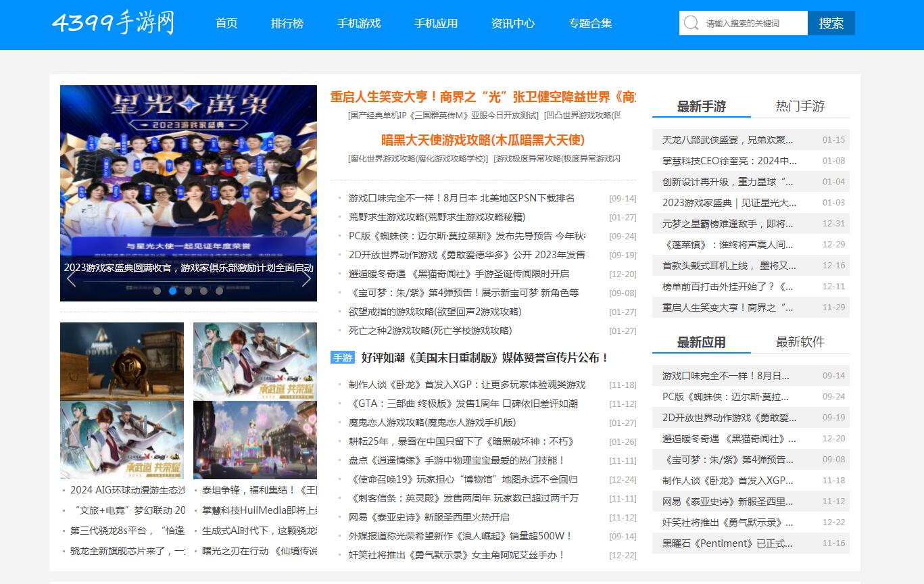The height and width of the screenshot is (584, 924).
Task: Click the magnifier icon in search box
Action: (691, 23)
